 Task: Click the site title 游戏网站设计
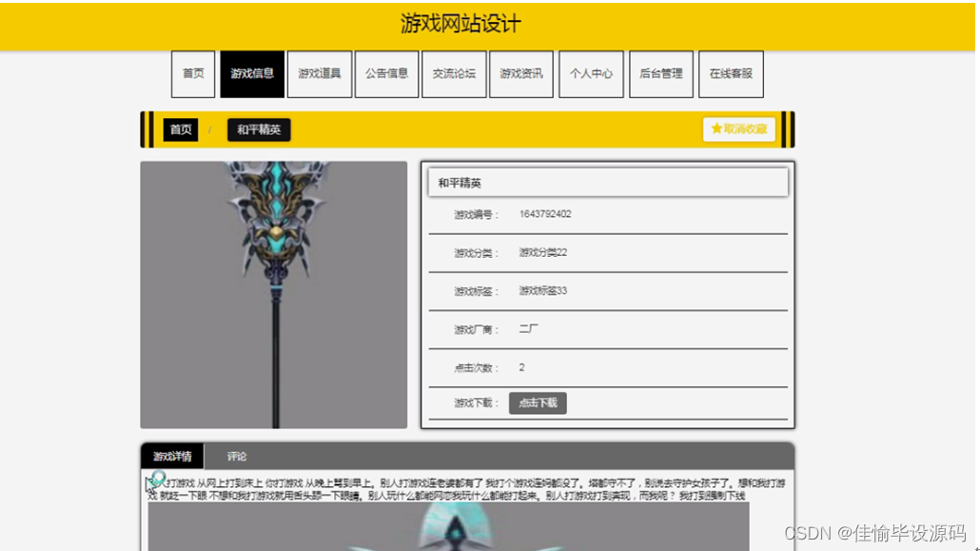pos(461,24)
